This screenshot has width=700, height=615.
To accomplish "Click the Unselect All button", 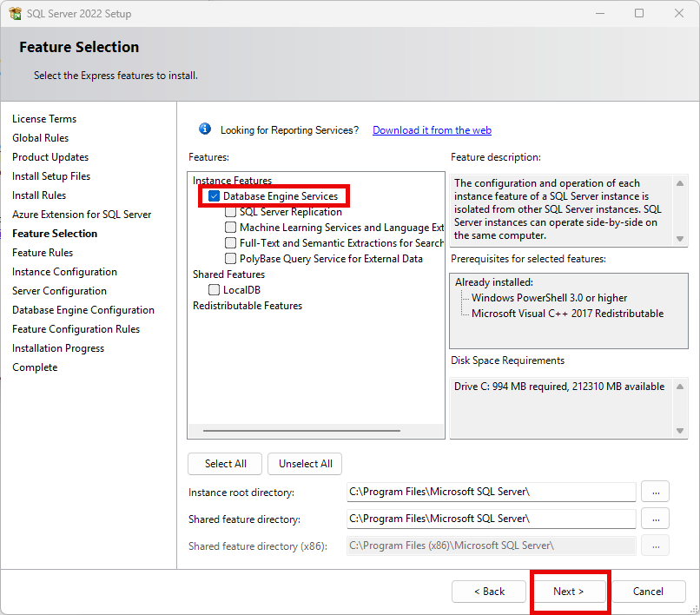I will [x=305, y=464].
